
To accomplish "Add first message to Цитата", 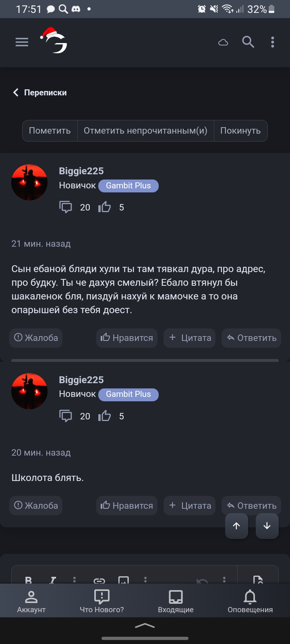I will coord(190,338).
